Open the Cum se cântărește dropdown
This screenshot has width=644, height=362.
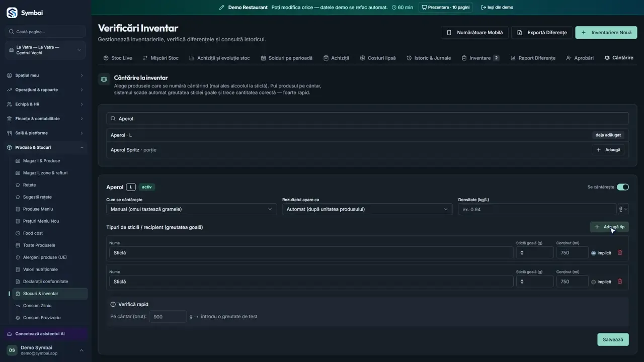tap(191, 209)
